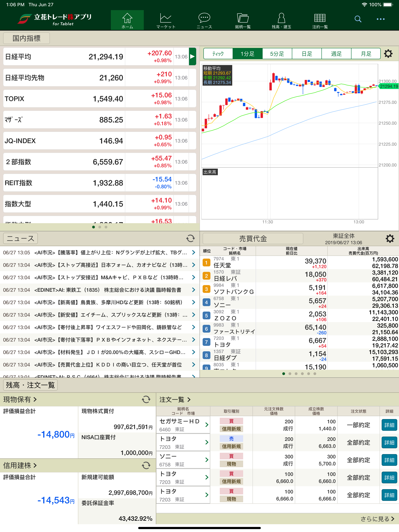This screenshot has height=532, width=399.
Task: Tap rank 8 badge for 日経ダブ
Action: pos(206,355)
